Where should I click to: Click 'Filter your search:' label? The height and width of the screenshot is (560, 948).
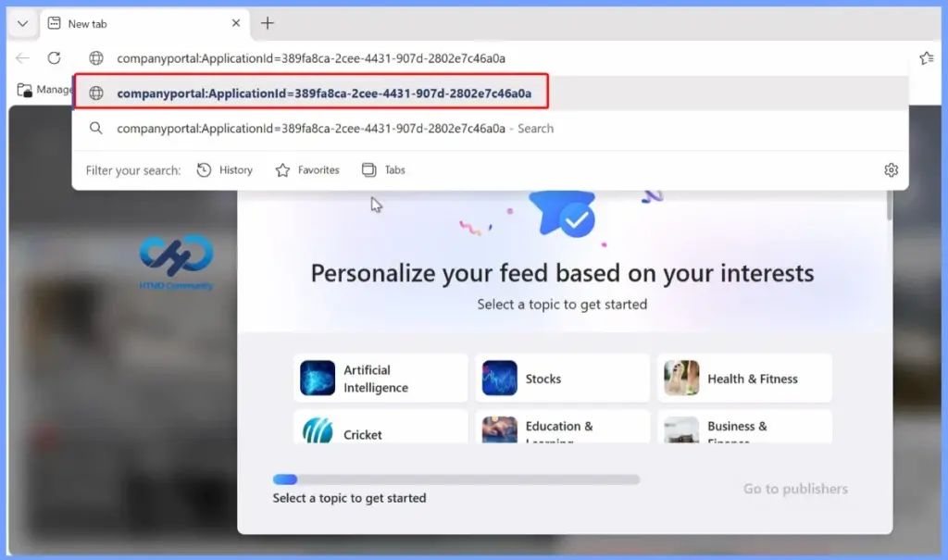133,170
